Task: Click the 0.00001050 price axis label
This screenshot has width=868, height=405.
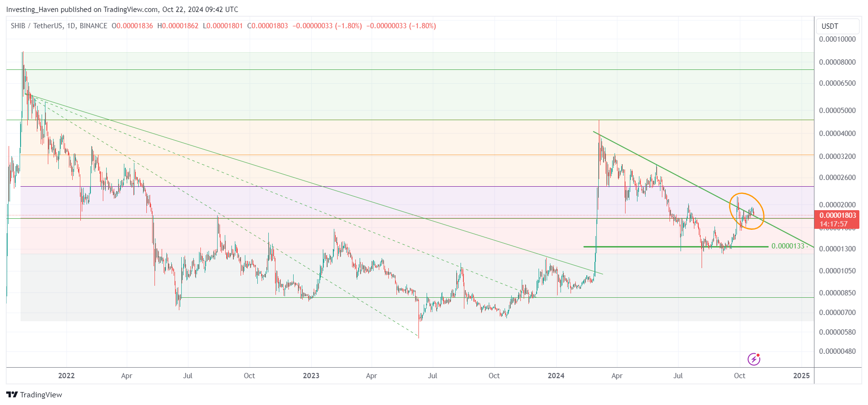Action: click(837, 271)
